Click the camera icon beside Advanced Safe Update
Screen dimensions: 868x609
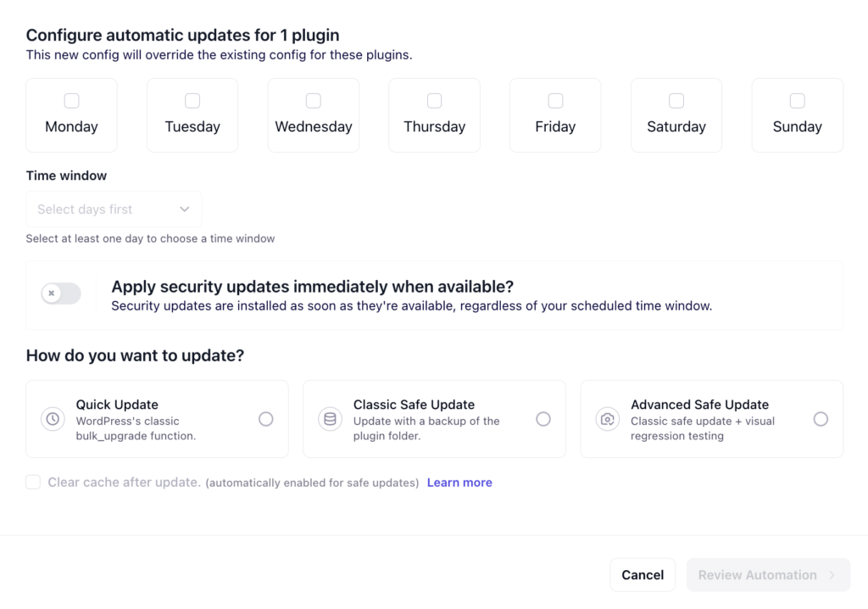(x=607, y=419)
